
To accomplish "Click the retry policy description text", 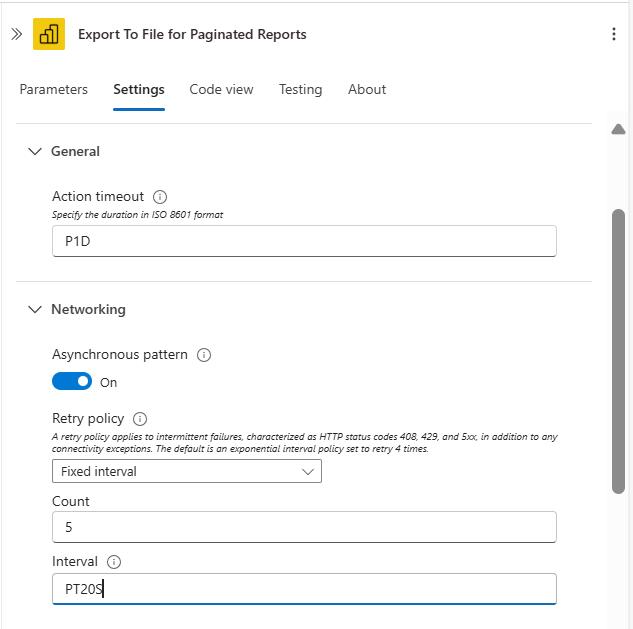I will (x=304, y=442).
